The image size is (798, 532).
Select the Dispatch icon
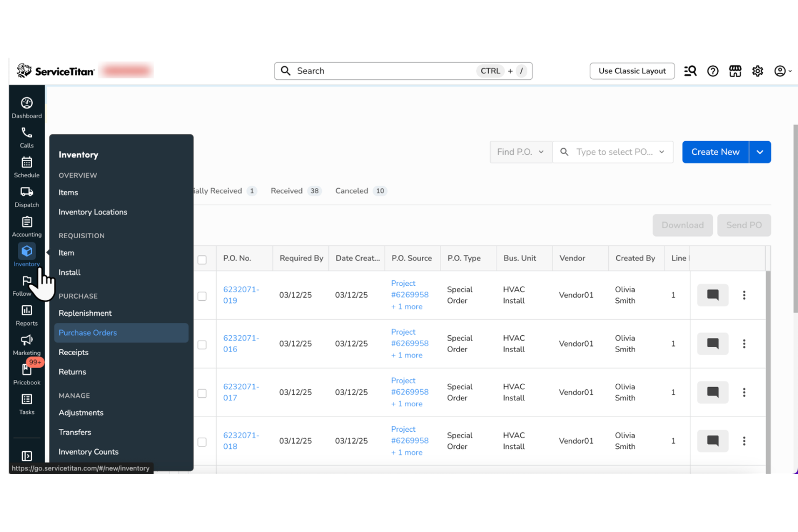coord(26,196)
